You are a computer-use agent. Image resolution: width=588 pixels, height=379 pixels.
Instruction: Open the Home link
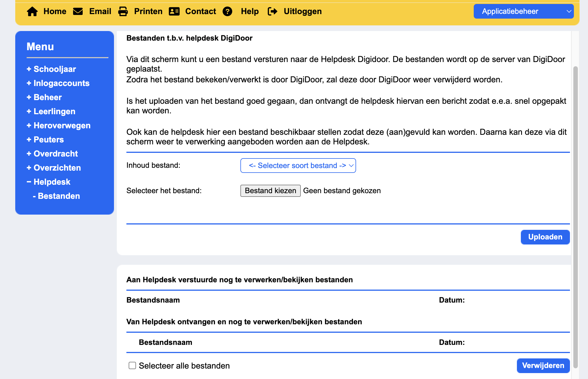tap(55, 11)
